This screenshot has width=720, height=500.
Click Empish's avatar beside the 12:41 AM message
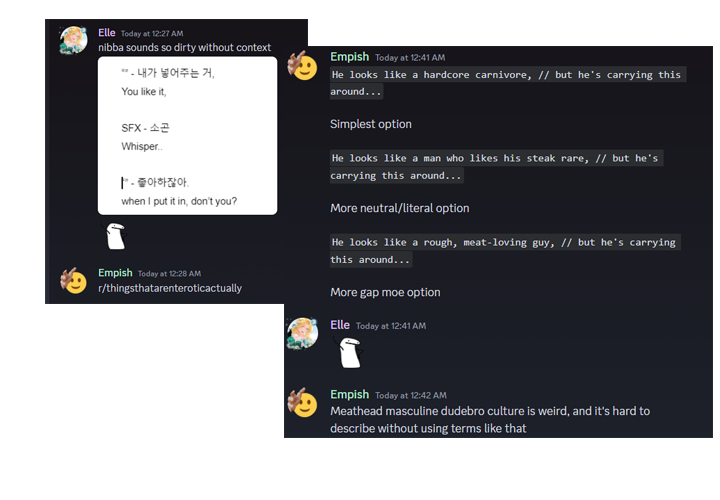pos(304,67)
